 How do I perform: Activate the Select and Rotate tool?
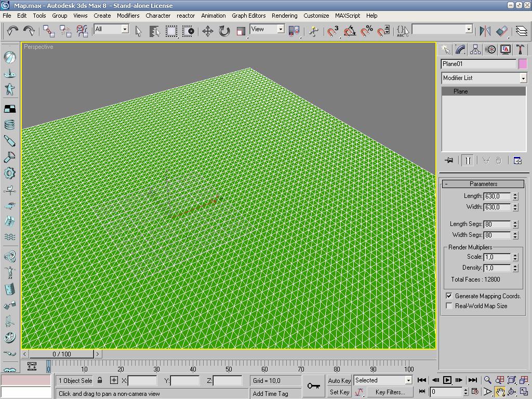[224, 31]
